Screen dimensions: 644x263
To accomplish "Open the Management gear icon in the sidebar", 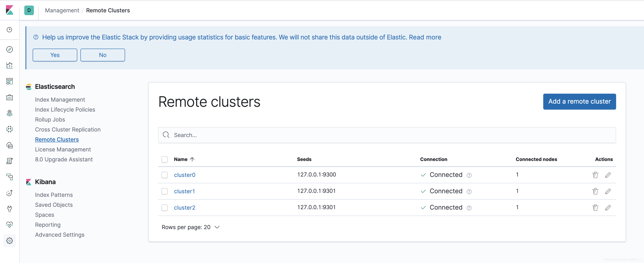I will [x=10, y=241].
